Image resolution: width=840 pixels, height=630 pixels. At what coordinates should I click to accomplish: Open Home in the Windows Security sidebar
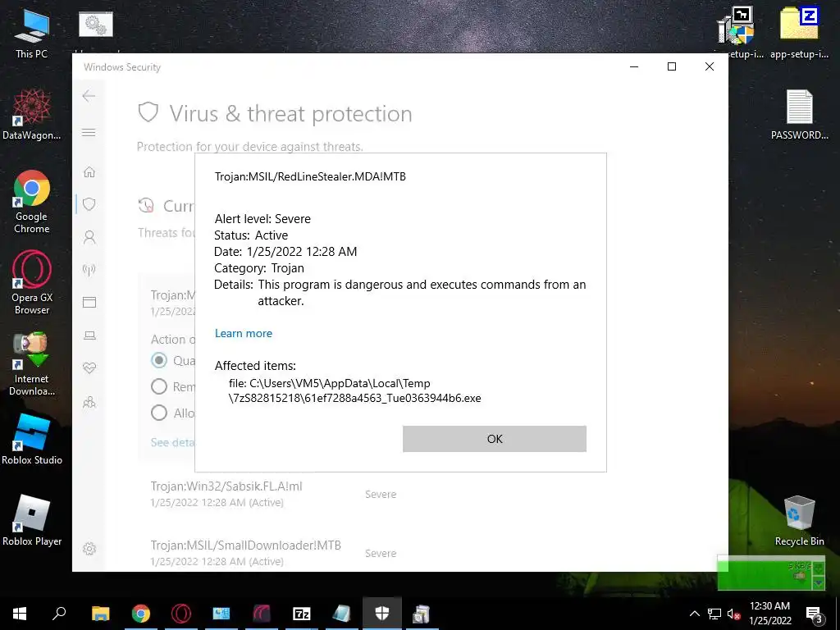(89, 172)
